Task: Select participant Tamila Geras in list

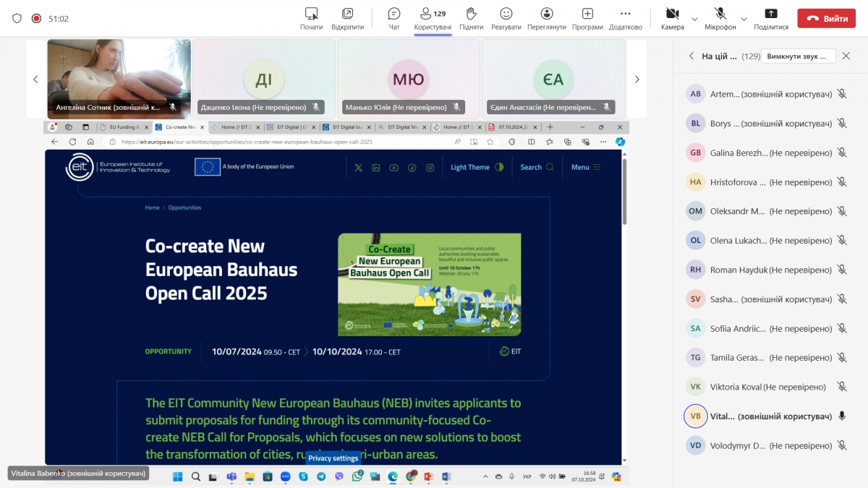Action: coord(767,358)
